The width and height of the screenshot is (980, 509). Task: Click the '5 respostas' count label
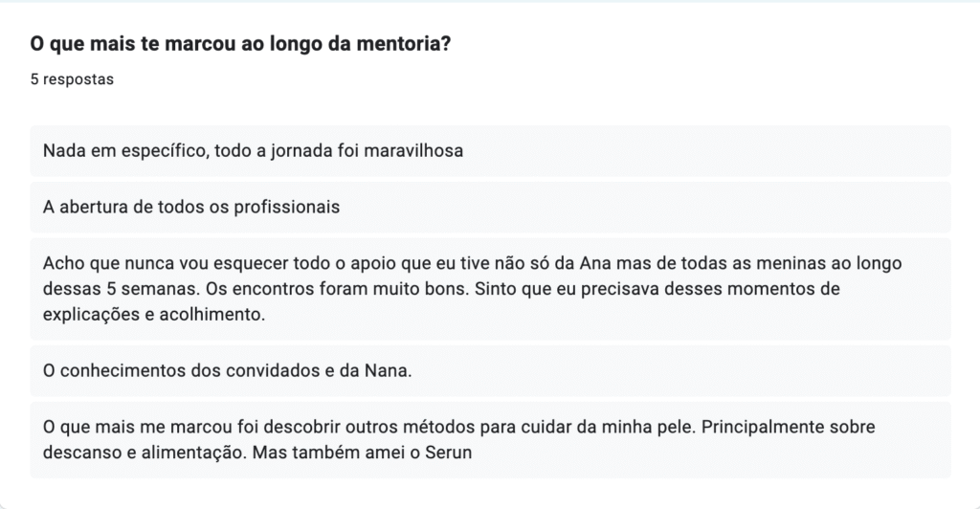point(72,79)
